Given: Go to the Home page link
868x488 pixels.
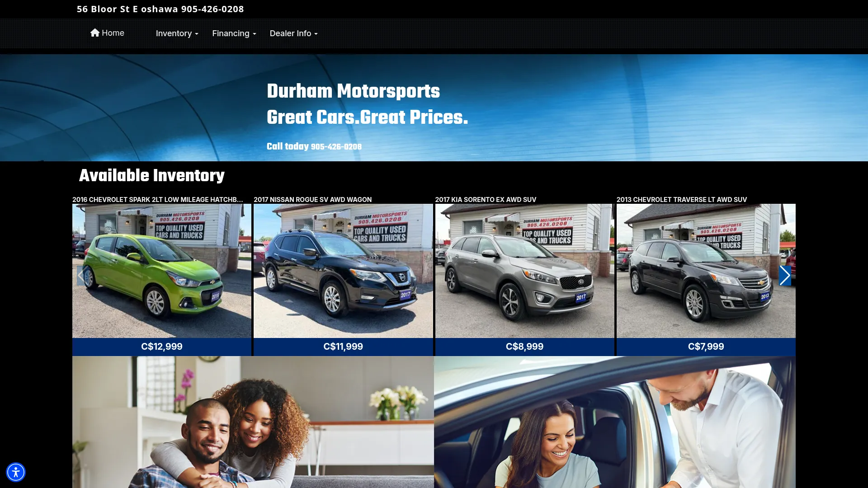Looking at the screenshot, I should [x=107, y=33].
